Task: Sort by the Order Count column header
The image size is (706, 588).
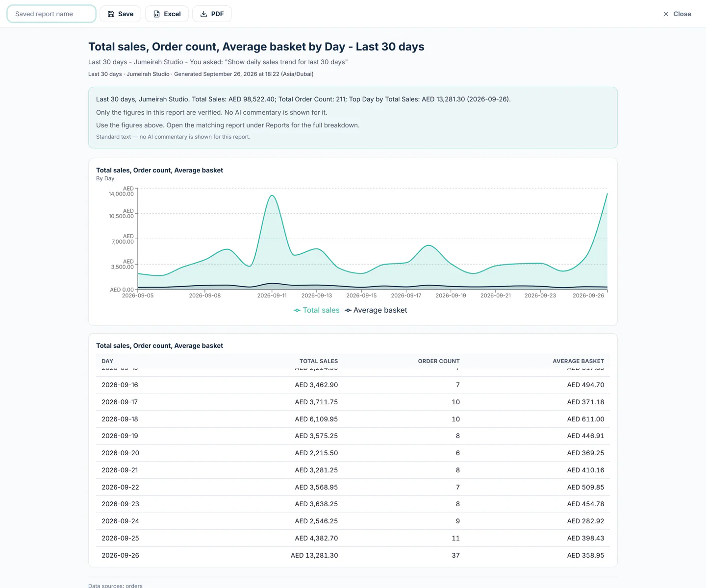Action: coord(439,361)
